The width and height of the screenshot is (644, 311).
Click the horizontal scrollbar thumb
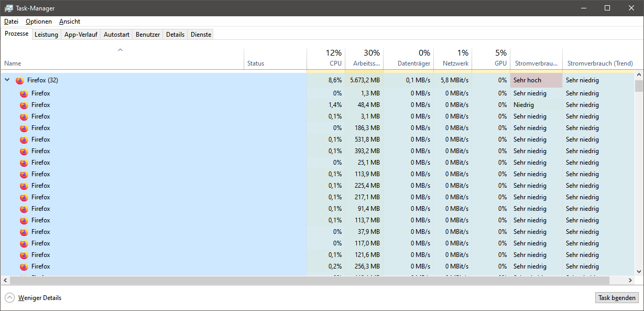pyautogui.click(x=309, y=281)
